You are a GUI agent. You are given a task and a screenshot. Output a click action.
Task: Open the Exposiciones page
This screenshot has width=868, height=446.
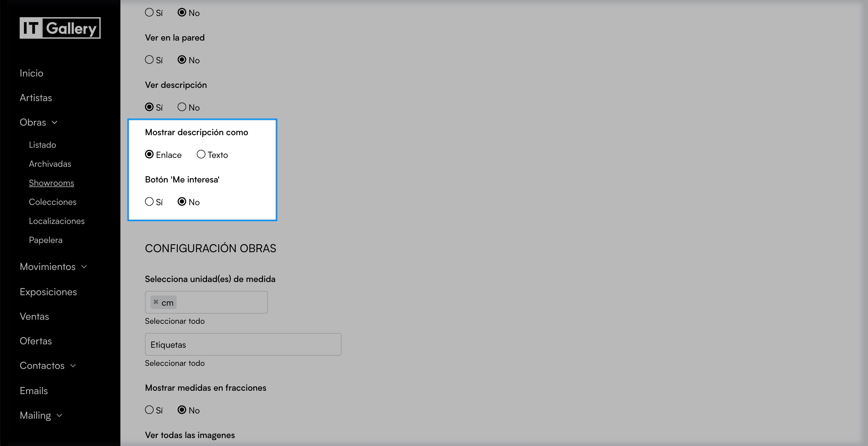pos(48,292)
